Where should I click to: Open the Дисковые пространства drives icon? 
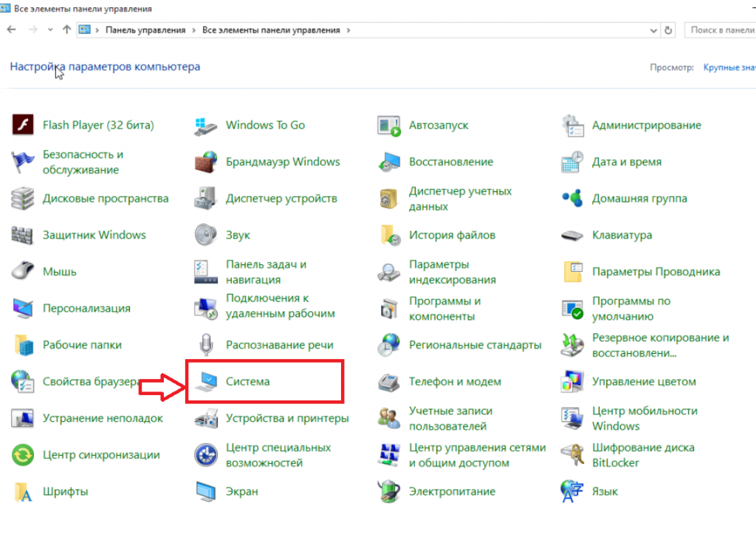(23, 198)
